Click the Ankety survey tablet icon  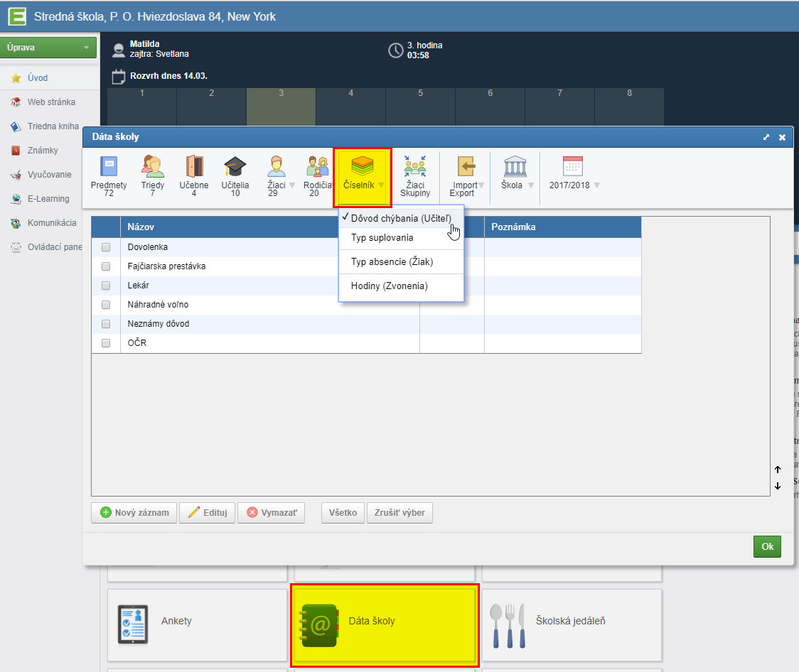[x=133, y=624]
